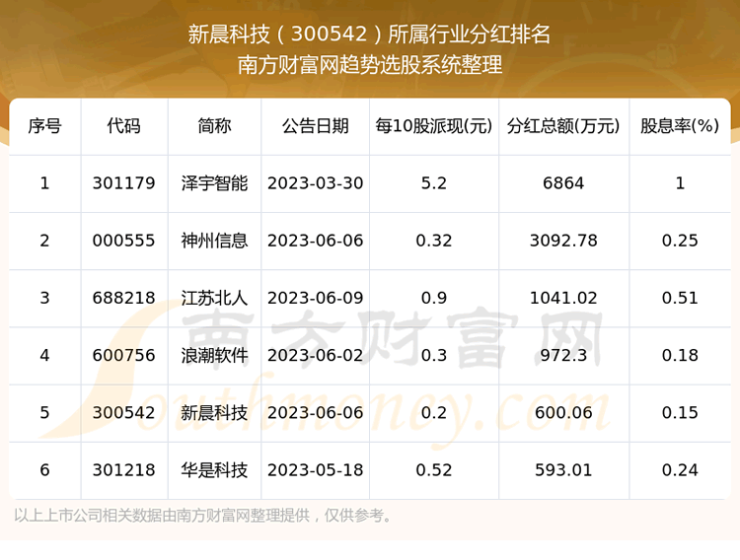Click the 公告日期 column header
Image resolution: width=740 pixels, height=560 pixels.
316,126
